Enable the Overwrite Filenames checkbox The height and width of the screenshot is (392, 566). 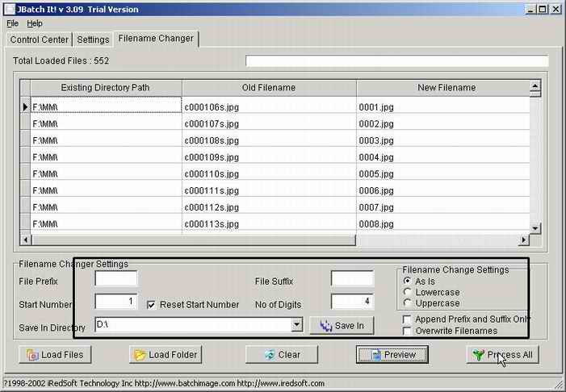click(x=408, y=331)
